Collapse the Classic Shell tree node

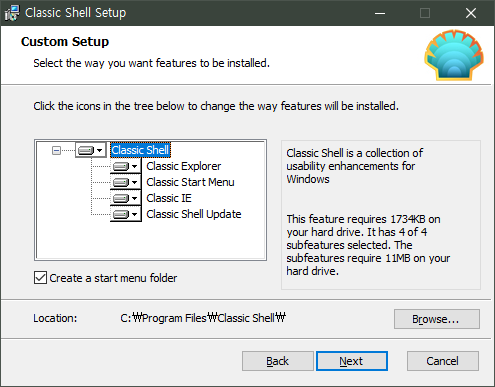[56, 151]
